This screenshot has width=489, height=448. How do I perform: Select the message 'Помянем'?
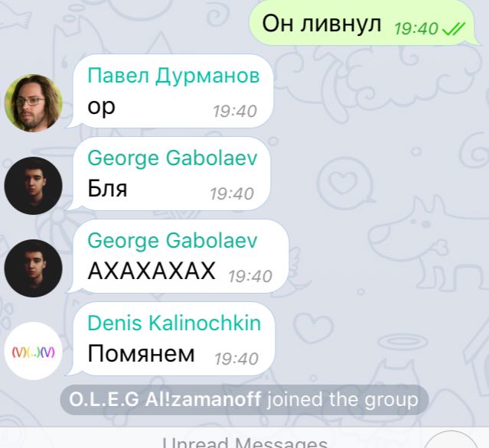point(171,339)
